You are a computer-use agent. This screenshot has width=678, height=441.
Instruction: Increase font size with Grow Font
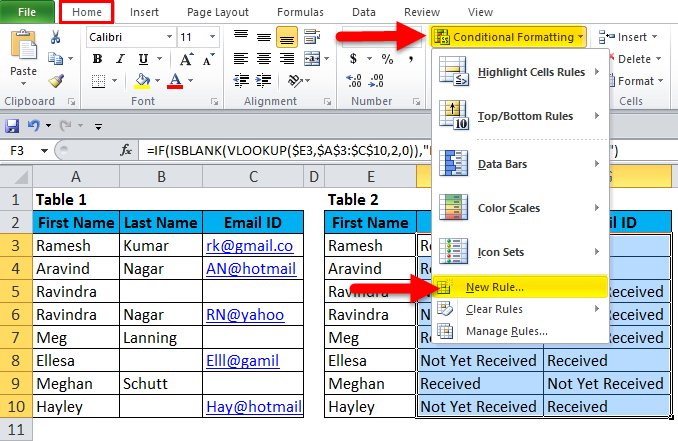pos(187,59)
